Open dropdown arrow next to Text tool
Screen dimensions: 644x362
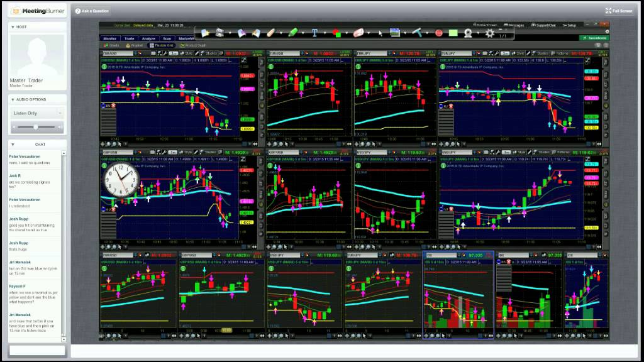[324, 33]
